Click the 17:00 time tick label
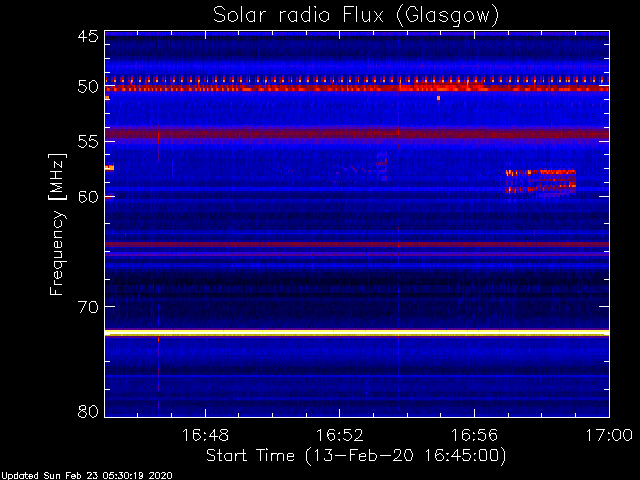 609,435
